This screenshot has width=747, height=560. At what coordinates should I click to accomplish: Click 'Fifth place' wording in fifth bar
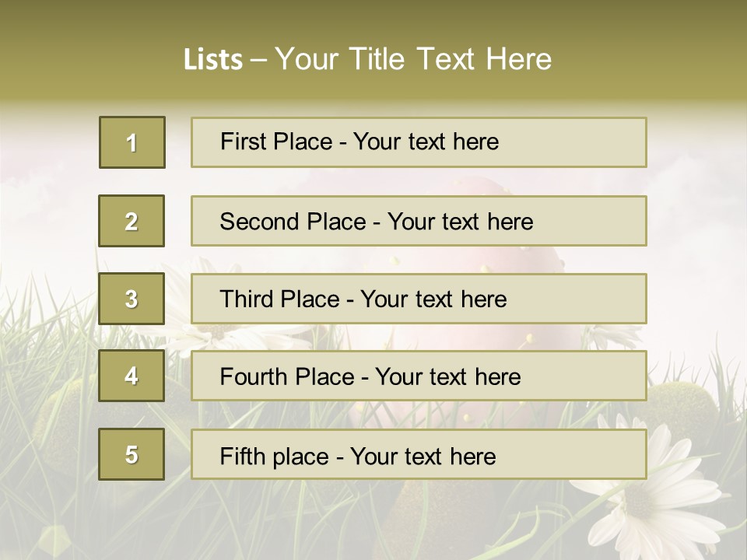(275, 457)
